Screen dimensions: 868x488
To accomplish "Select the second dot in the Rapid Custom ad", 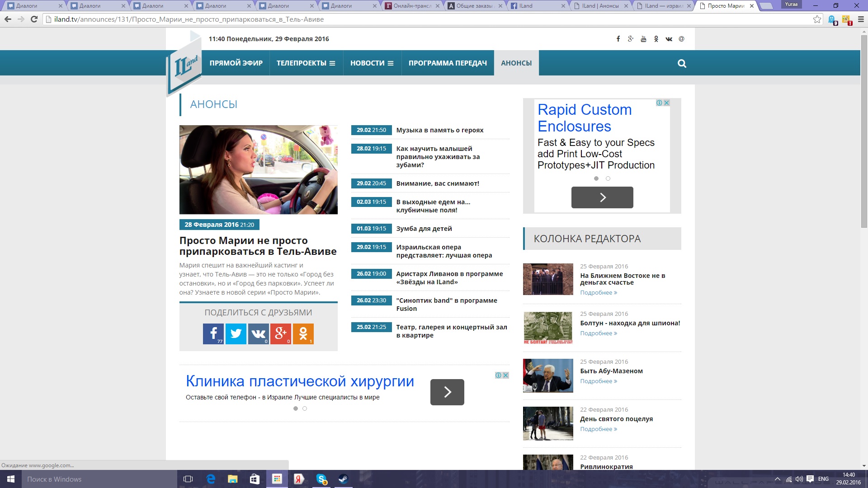I will click(x=608, y=178).
